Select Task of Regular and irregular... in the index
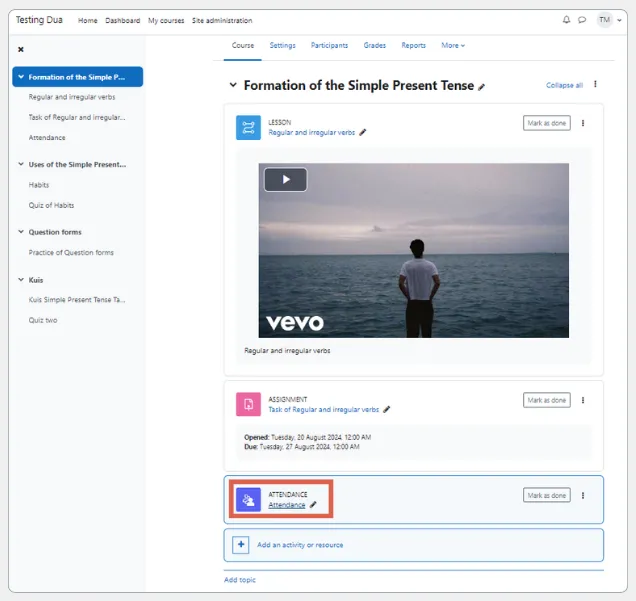Image resolution: width=636 pixels, height=601 pixels. [x=77, y=117]
